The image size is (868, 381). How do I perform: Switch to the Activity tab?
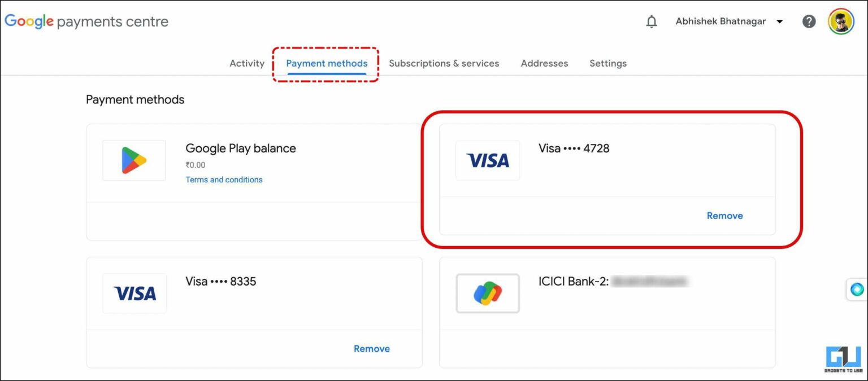pyautogui.click(x=247, y=63)
